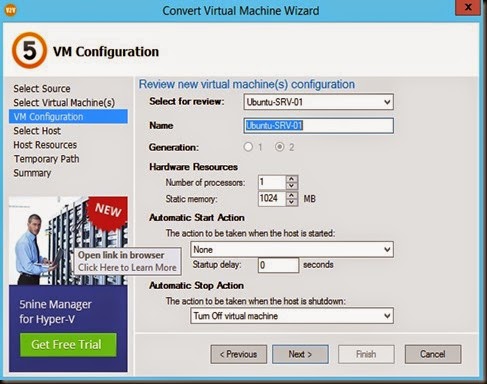
Task: Go to Select Virtual Machine(s) step
Action: (64, 103)
